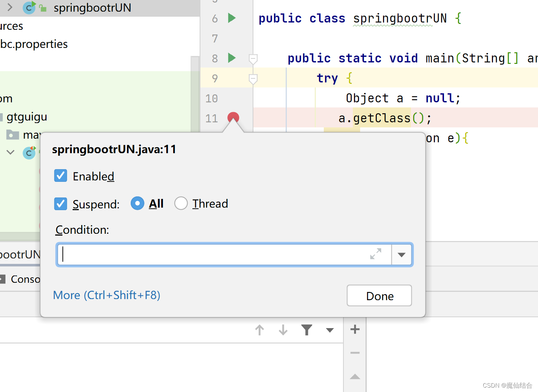Image resolution: width=538 pixels, height=392 pixels.
Task: Select the Thread suspend radio button
Action: [x=181, y=203]
